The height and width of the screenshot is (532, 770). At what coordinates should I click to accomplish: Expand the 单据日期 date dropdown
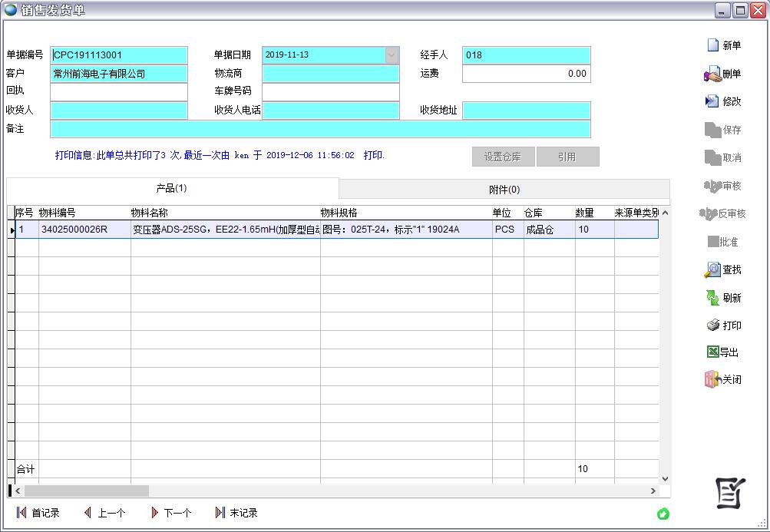tap(392, 55)
